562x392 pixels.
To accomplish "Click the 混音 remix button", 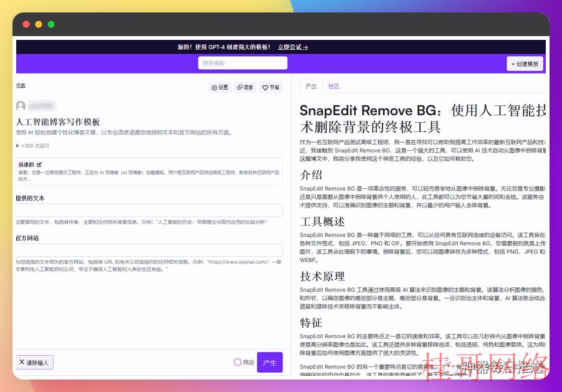I will (x=245, y=87).
